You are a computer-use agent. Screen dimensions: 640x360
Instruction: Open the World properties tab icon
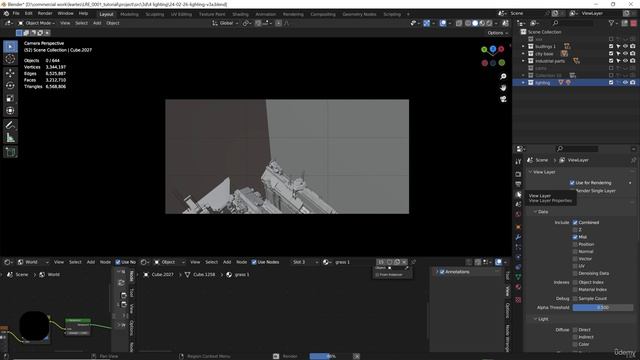pos(518,214)
